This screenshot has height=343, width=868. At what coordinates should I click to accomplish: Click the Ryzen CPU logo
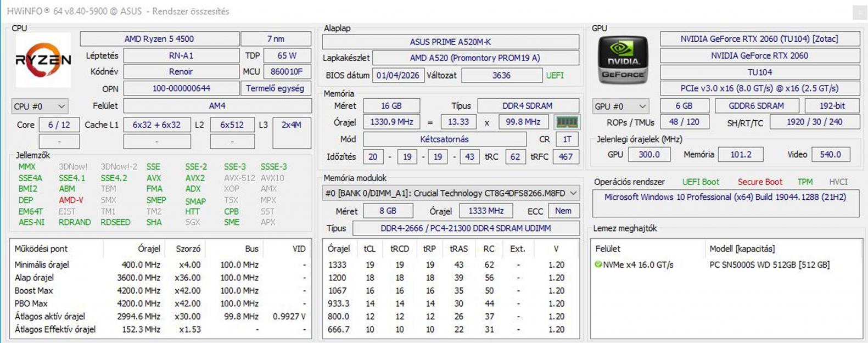click(x=43, y=60)
